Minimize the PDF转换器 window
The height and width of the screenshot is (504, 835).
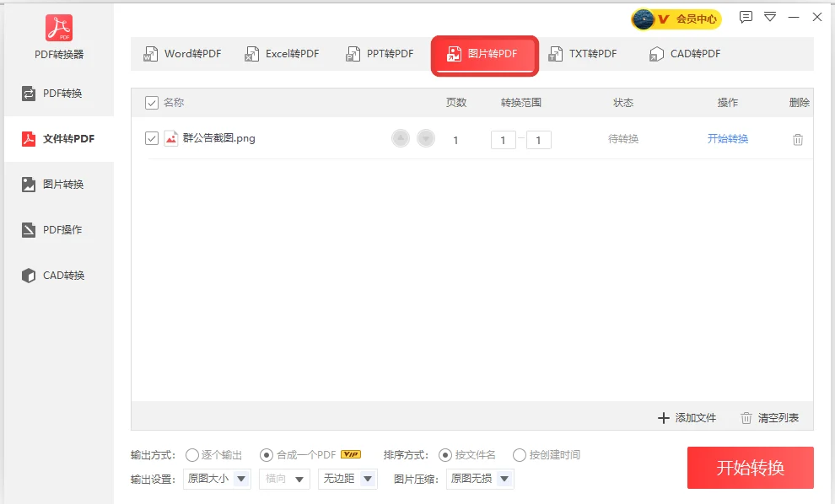[794, 17]
